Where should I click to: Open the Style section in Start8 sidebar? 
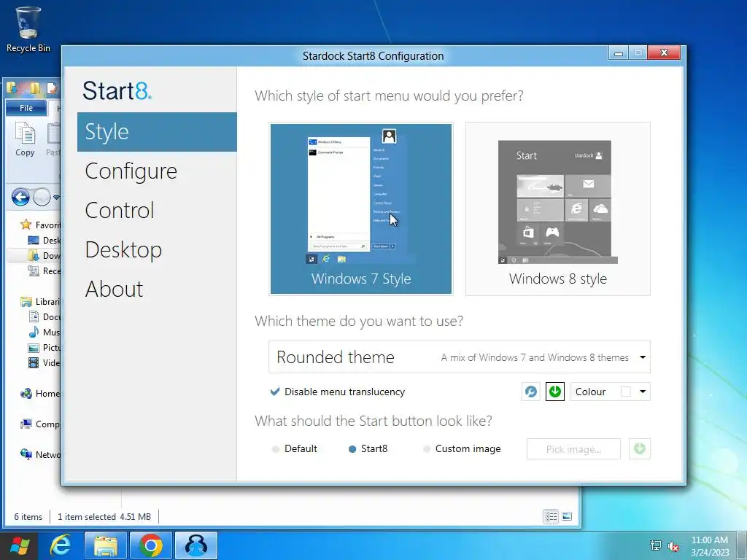(157, 132)
